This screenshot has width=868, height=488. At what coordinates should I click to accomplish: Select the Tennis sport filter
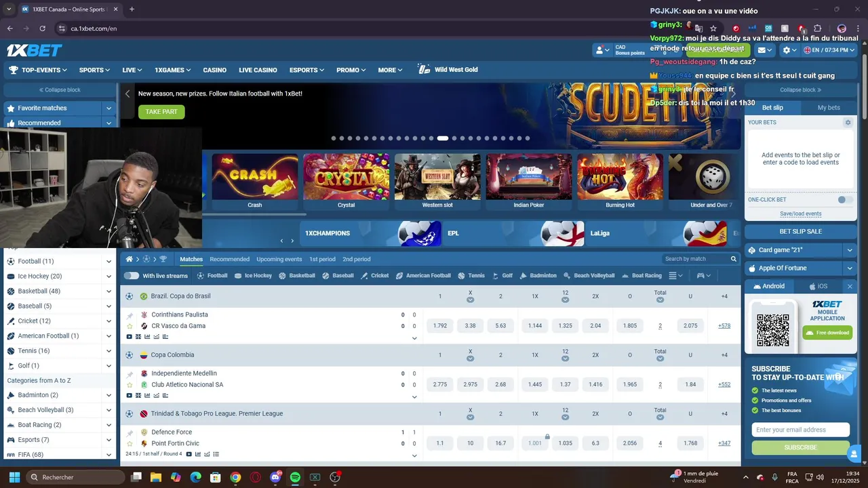click(x=471, y=276)
